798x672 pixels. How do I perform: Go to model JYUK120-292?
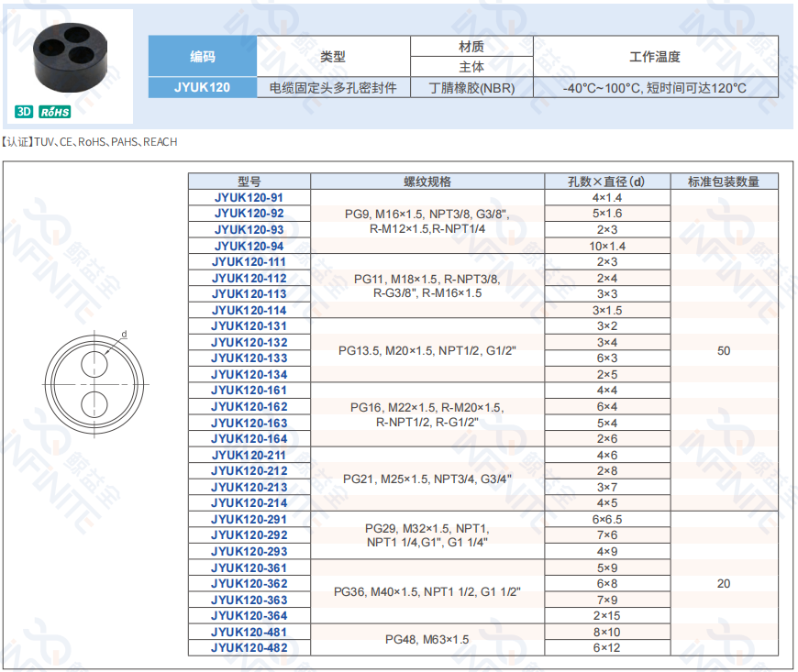pos(249,535)
